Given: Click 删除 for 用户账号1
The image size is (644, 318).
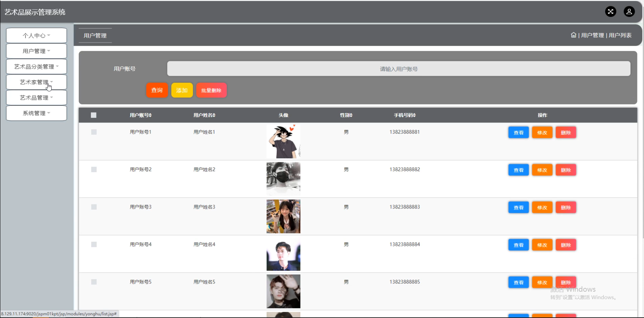Looking at the screenshot, I should point(566,132).
